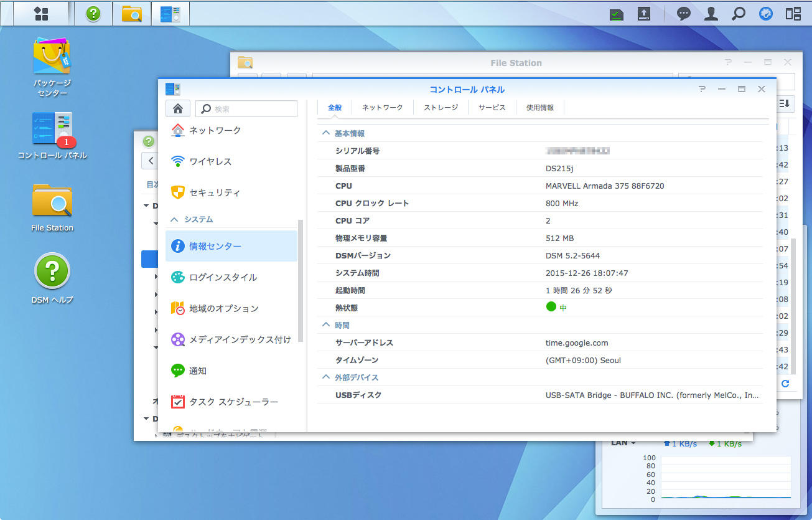Click the File Station window title bar
Screen dimensions: 812x520
coord(516,62)
